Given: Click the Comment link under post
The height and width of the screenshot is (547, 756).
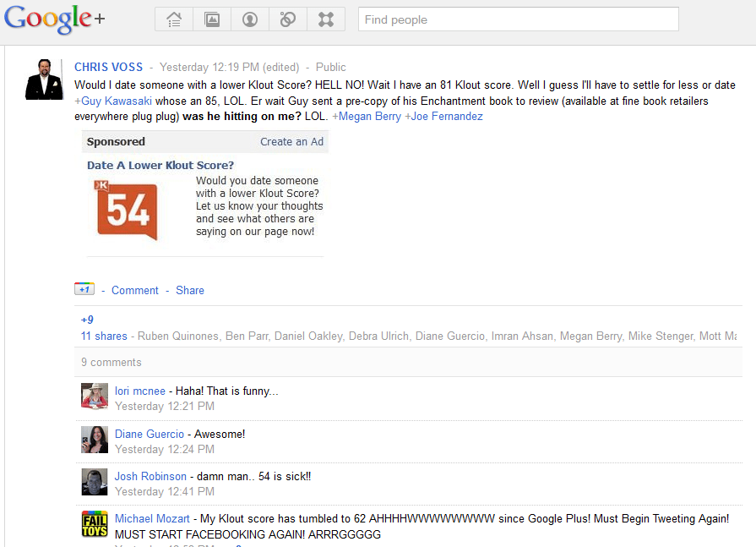Looking at the screenshot, I should (135, 290).
